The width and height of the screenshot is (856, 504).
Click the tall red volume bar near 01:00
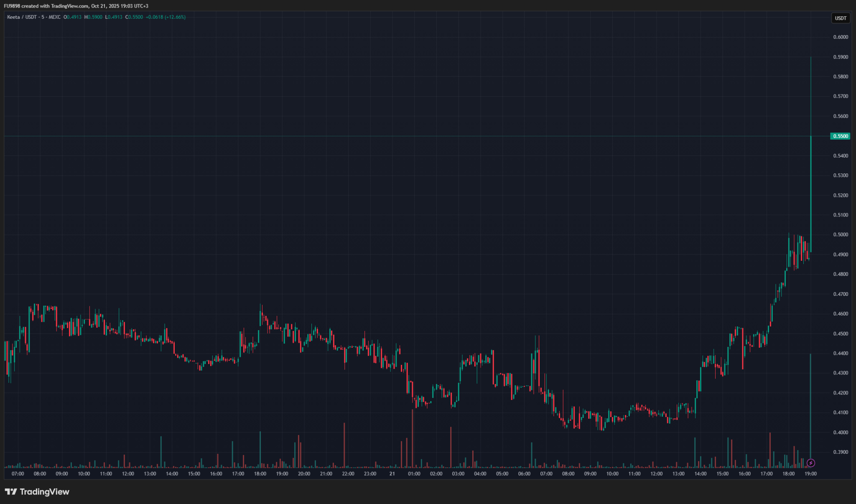(x=413, y=439)
